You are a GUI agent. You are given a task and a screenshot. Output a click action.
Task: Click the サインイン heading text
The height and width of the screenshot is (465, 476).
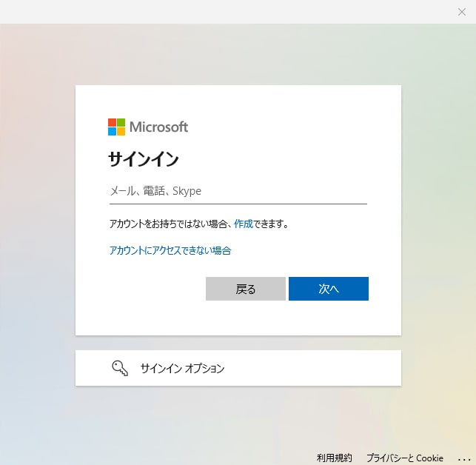(144, 159)
